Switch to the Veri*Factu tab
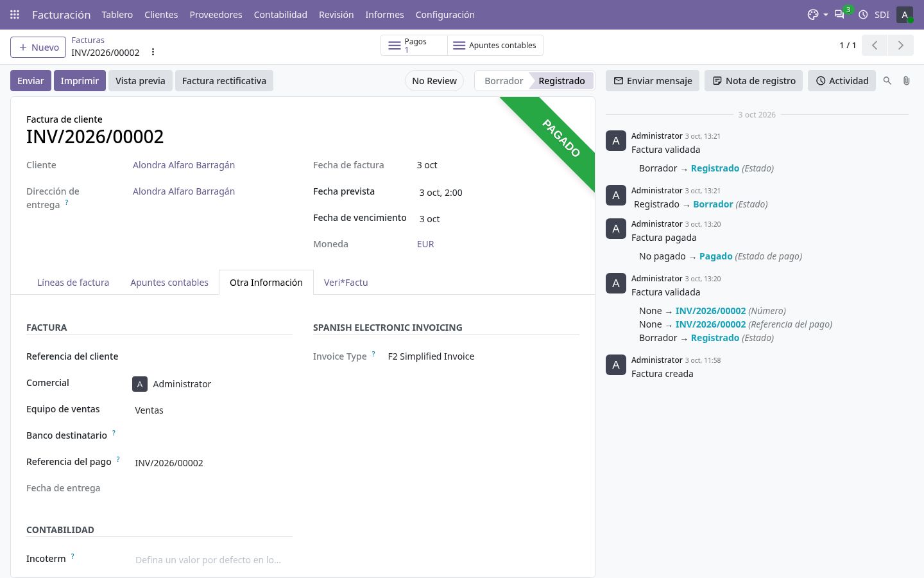Viewport: 924px width, 578px height. (346, 283)
